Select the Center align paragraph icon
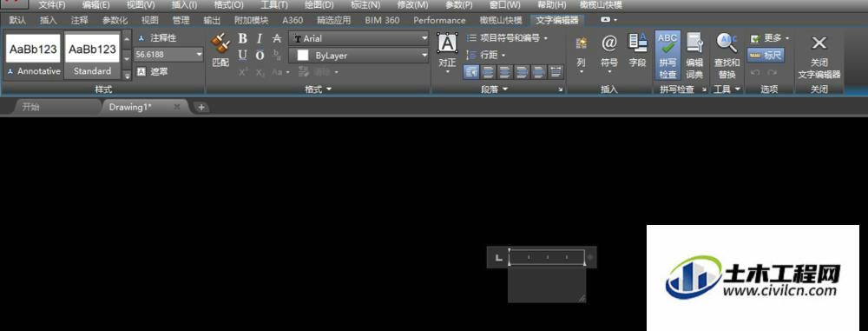This screenshot has height=331, width=868. pyautogui.click(x=505, y=72)
